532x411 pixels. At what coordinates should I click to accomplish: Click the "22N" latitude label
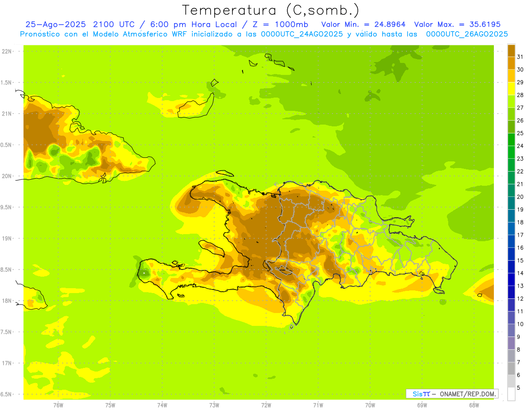(7, 51)
